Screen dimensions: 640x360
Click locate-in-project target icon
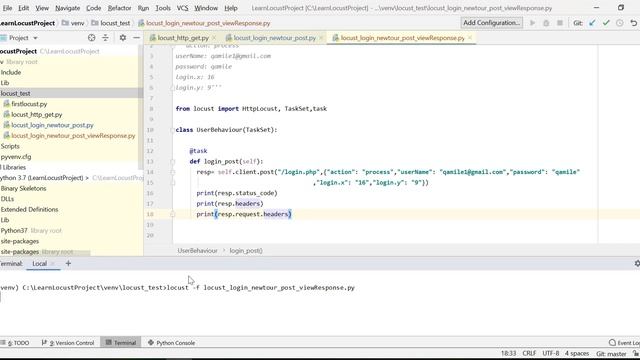(91, 38)
